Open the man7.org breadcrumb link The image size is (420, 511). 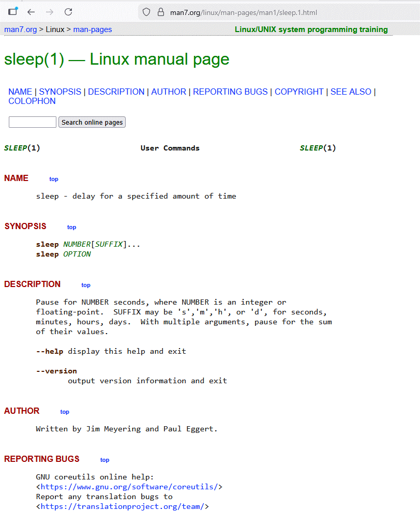[x=21, y=29]
